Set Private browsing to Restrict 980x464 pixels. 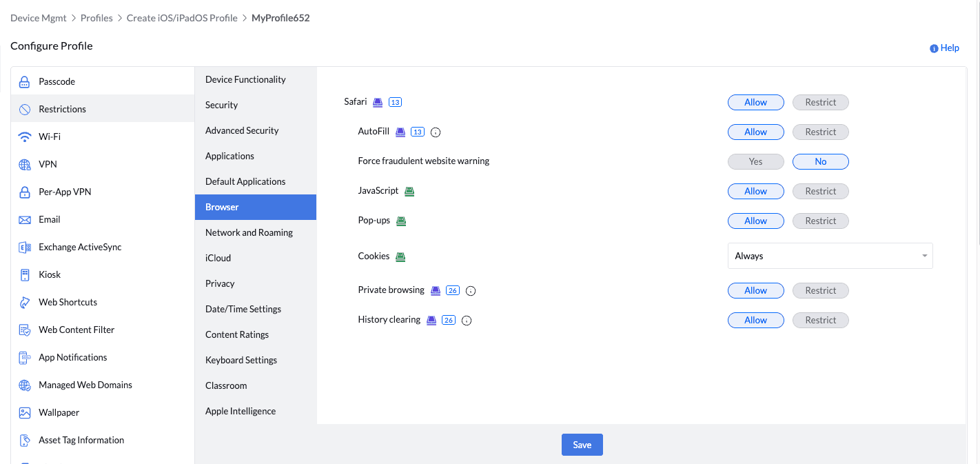tap(821, 290)
